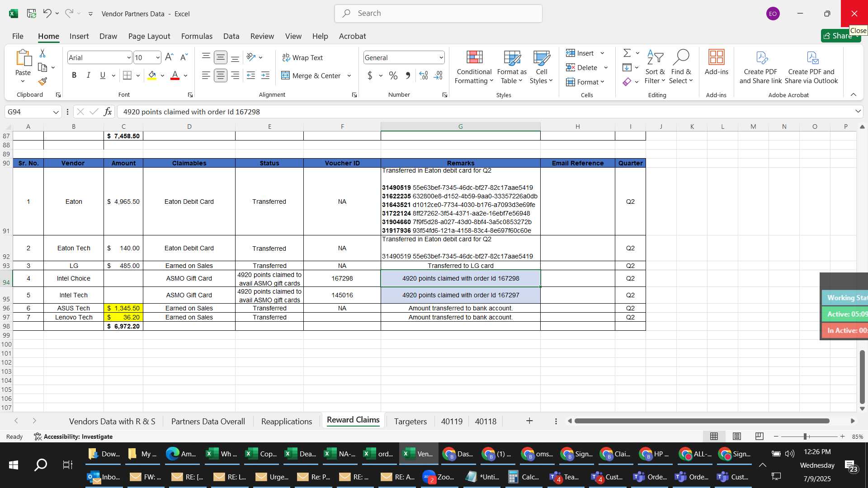Image resolution: width=868 pixels, height=488 pixels.
Task: Apply the yellow fill color swatch
Action: [x=152, y=75]
